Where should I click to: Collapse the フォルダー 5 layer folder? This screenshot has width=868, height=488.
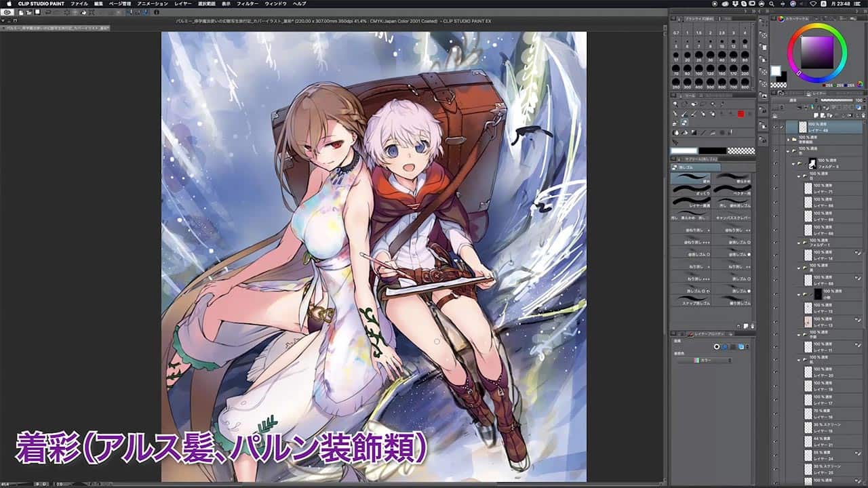(x=795, y=163)
